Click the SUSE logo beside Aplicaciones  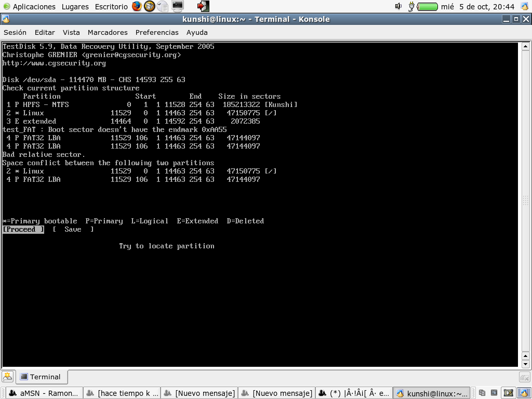click(6, 6)
